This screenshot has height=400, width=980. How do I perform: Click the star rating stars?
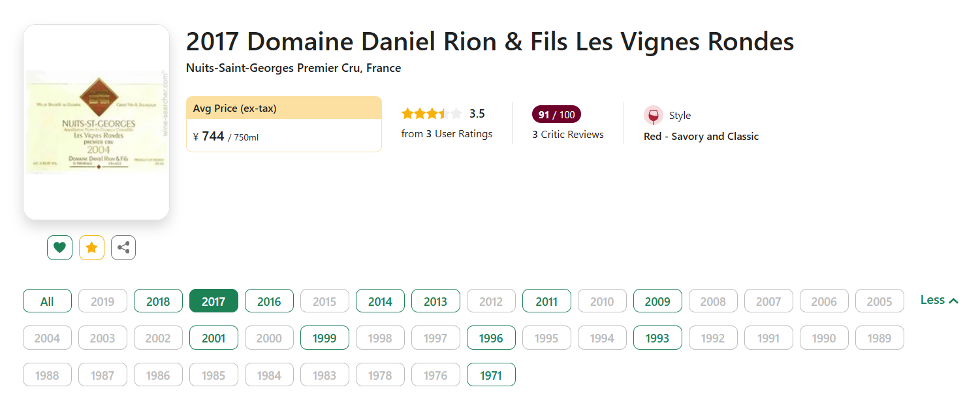(432, 114)
